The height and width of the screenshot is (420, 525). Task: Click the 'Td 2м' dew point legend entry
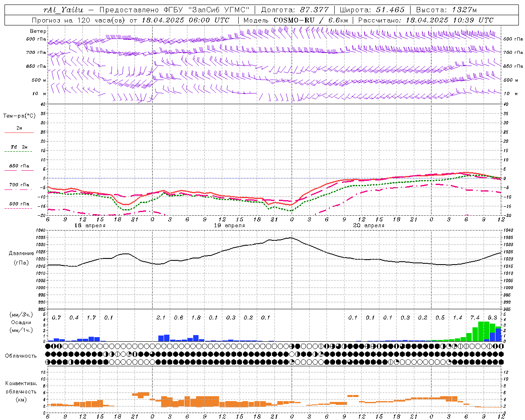19,147
